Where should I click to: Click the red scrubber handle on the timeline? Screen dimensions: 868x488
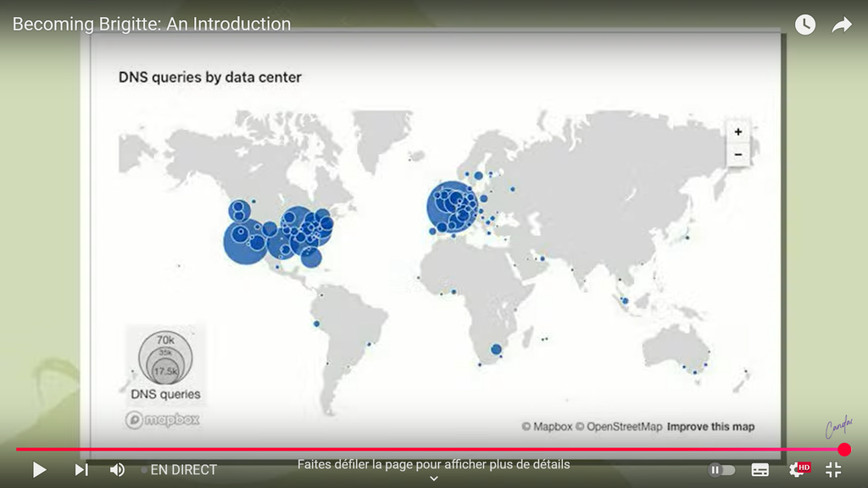843,449
